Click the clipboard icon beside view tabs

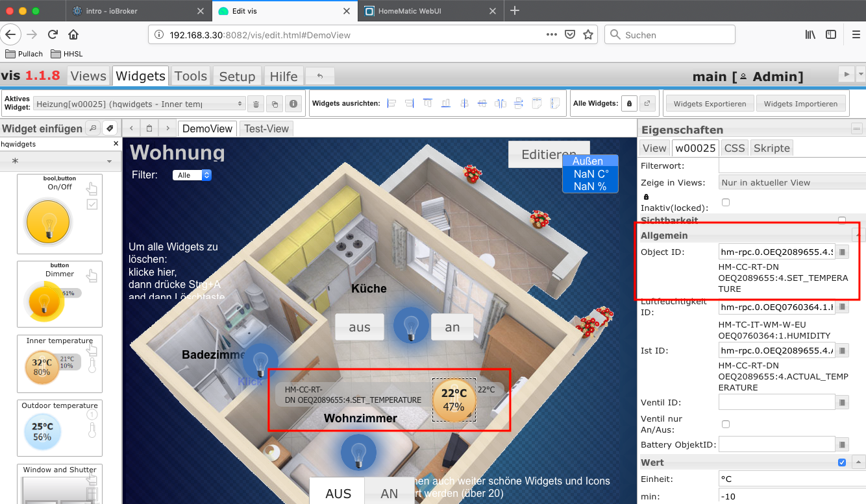pos(149,128)
